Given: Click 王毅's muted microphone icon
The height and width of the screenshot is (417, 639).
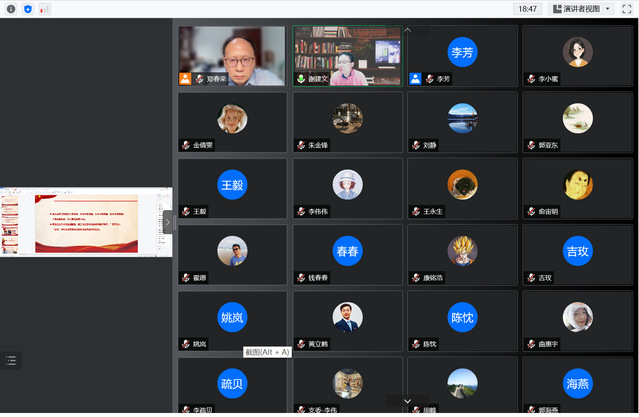Looking at the screenshot, I should [x=185, y=212].
